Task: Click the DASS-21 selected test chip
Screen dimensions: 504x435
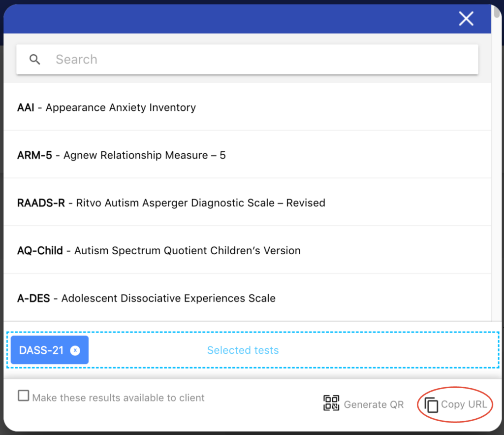Action: 50,350
